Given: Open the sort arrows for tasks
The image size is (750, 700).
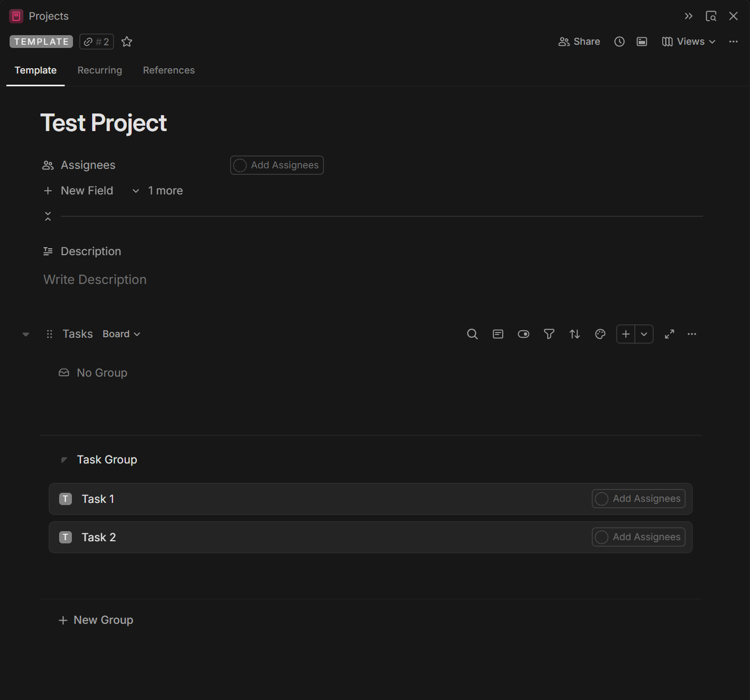Looking at the screenshot, I should pyautogui.click(x=574, y=334).
